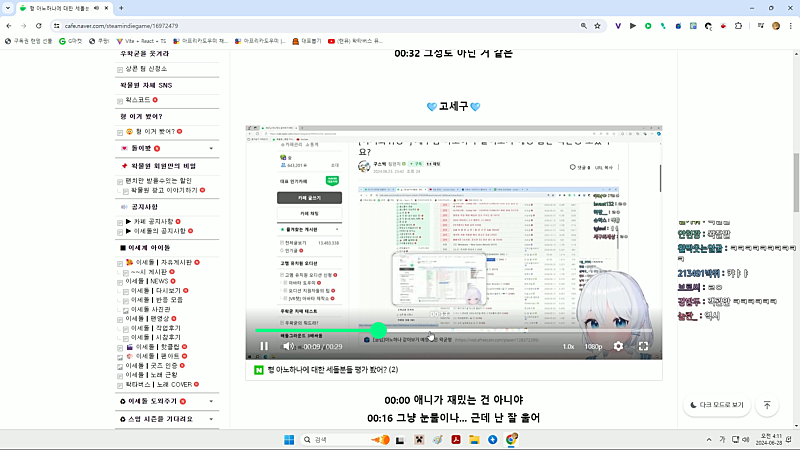The image size is (800, 450).
Task: Toggle 다크 모드로 보기 dark mode
Action: click(x=717, y=405)
